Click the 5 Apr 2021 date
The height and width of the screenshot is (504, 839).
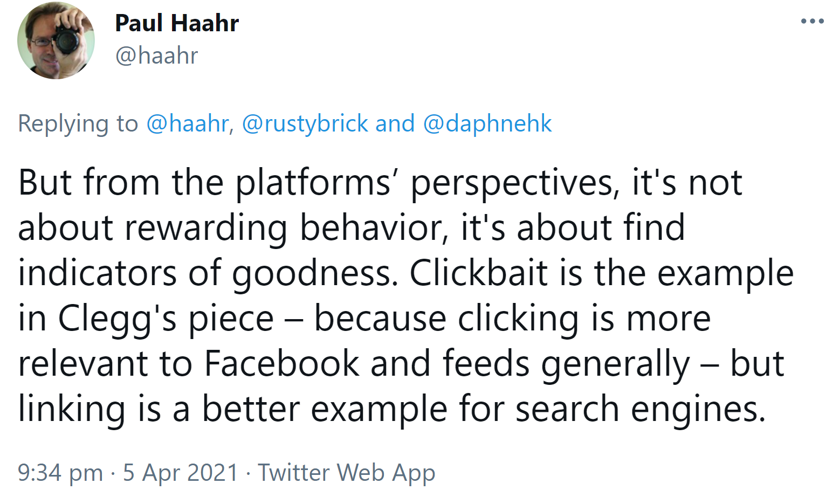coord(180,473)
